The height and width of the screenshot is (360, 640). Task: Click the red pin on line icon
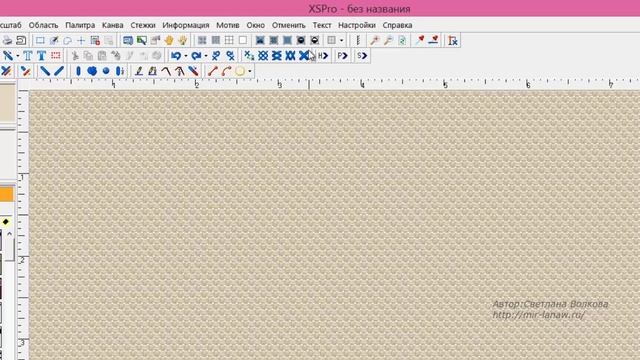click(x=433, y=40)
